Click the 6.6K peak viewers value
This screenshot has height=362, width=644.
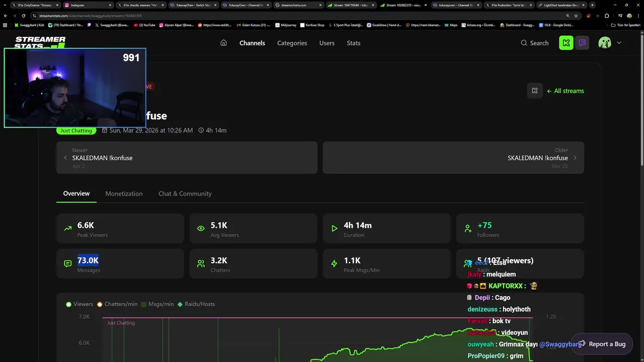click(86, 225)
